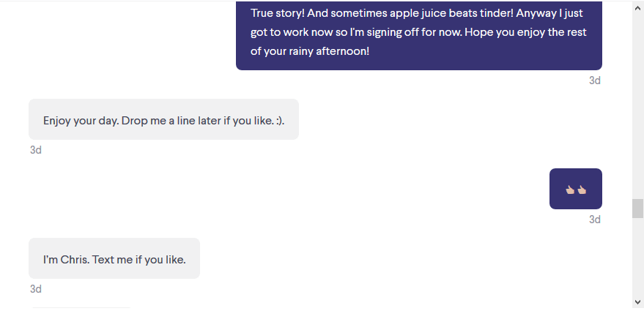Click the scrollbar up arrow

[x=638, y=7]
